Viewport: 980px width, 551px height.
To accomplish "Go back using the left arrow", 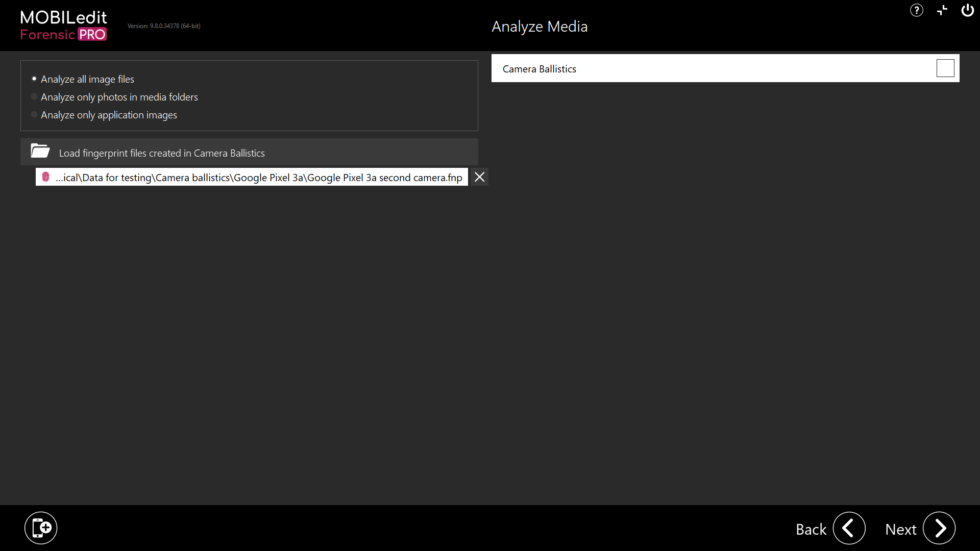I will (849, 528).
